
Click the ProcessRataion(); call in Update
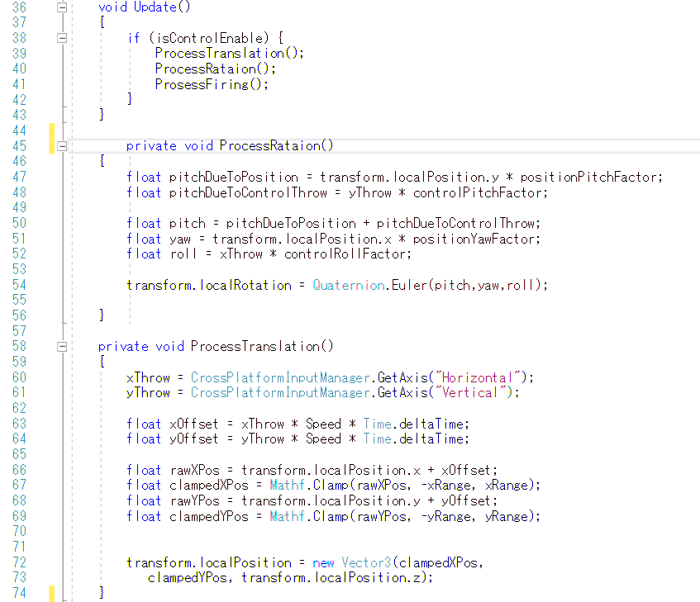coord(215,69)
